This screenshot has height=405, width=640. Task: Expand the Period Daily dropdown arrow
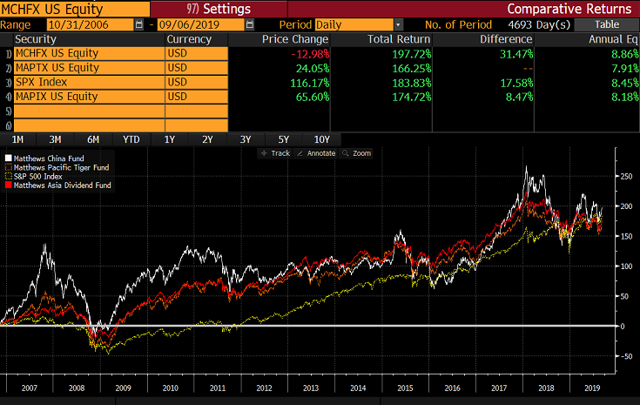tap(398, 25)
